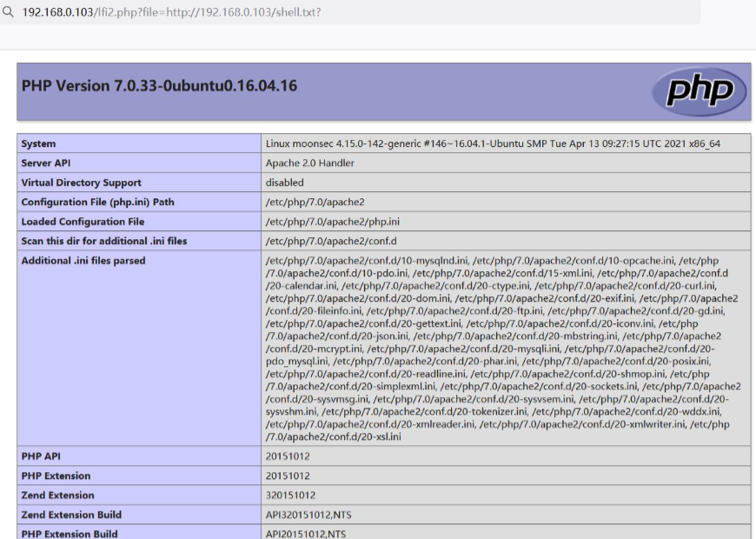Focus the address bar URL field
The image size is (756, 539).
click(348, 12)
